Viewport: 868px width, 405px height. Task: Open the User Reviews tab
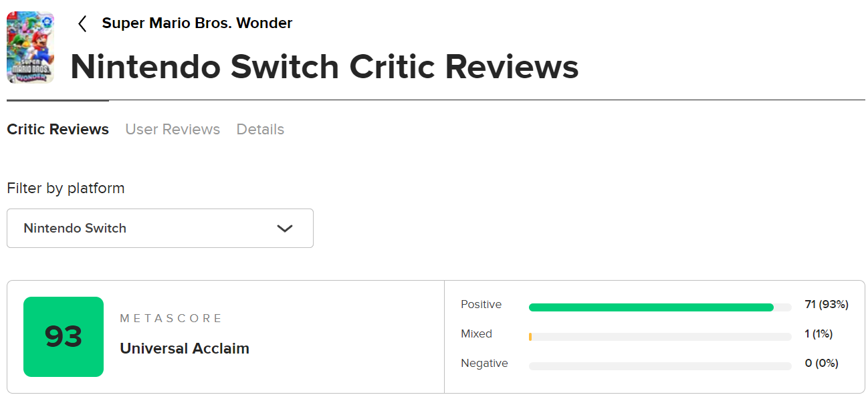pos(173,130)
